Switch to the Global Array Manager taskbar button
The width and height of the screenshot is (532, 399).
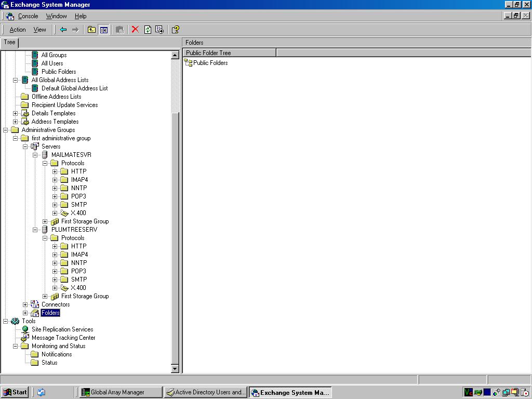pyautogui.click(x=121, y=392)
